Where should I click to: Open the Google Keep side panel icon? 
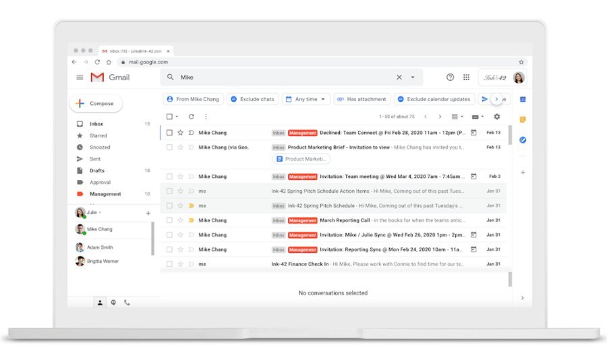523,119
